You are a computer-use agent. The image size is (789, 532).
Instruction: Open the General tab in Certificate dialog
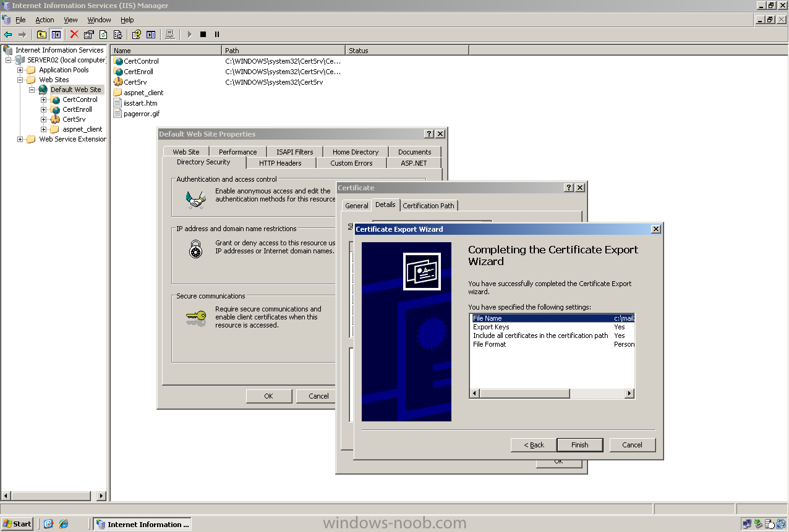tap(357, 206)
